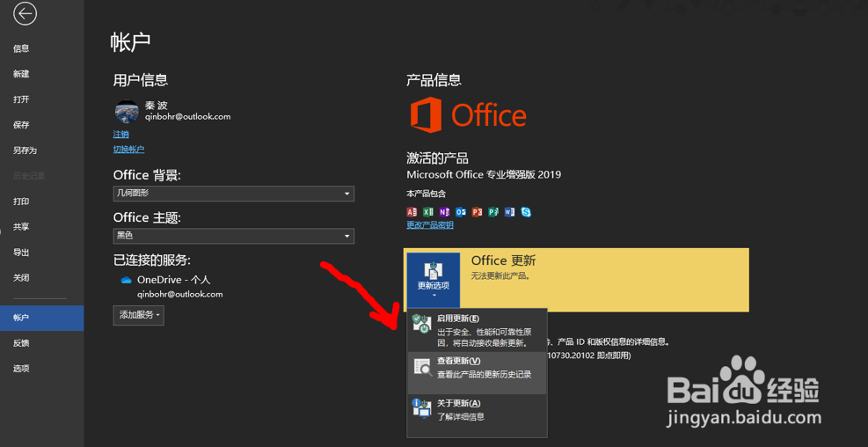Click the Access app icon
The image size is (868, 447).
point(412,211)
